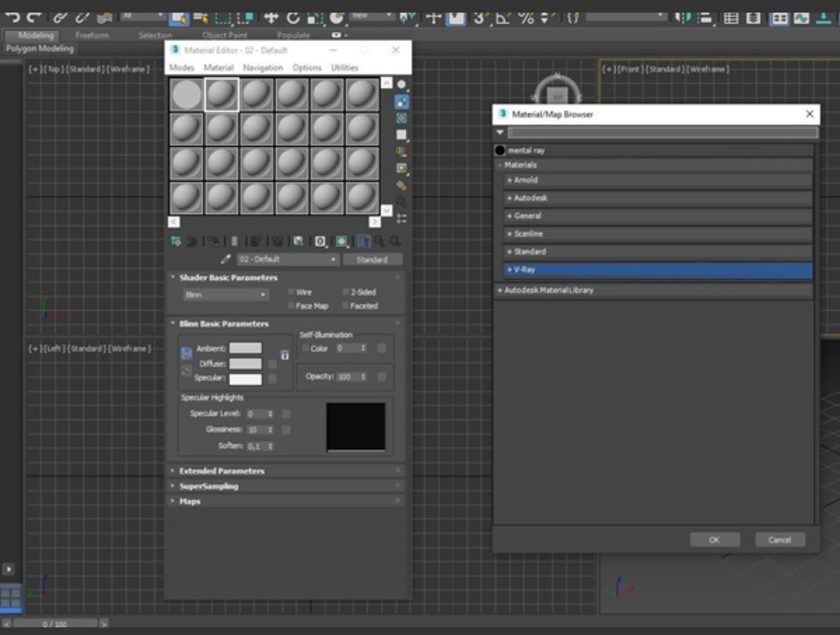Image resolution: width=840 pixels, height=635 pixels.
Task: Enable the Faceted checkbox
Action: pos(346,306)
